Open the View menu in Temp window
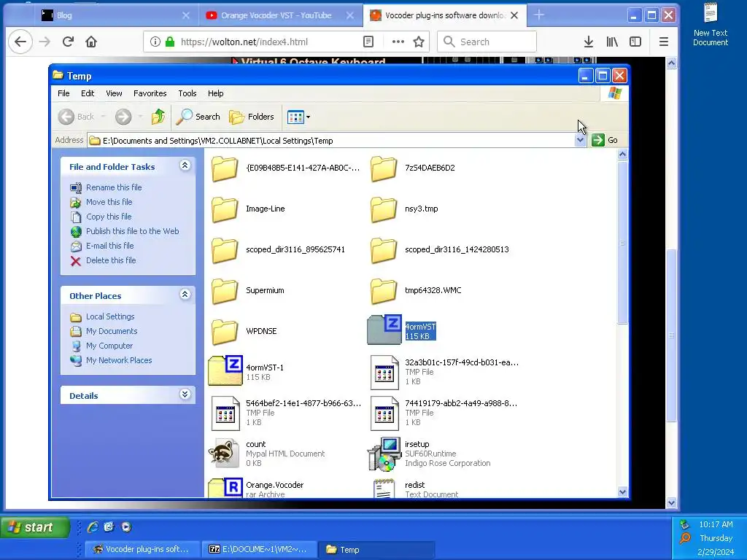Screen dimensions: 747x560 tap(114, 93)
